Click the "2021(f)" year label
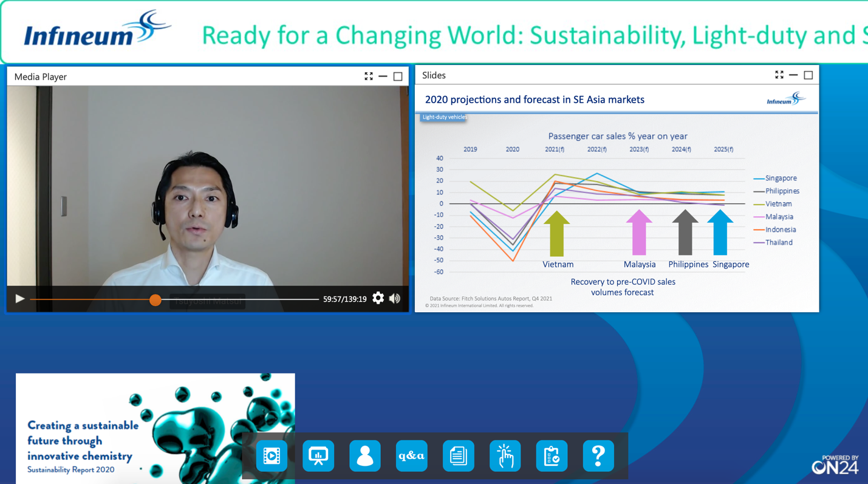The height and width of the screenshot is (484, 868). pos(555,149)
